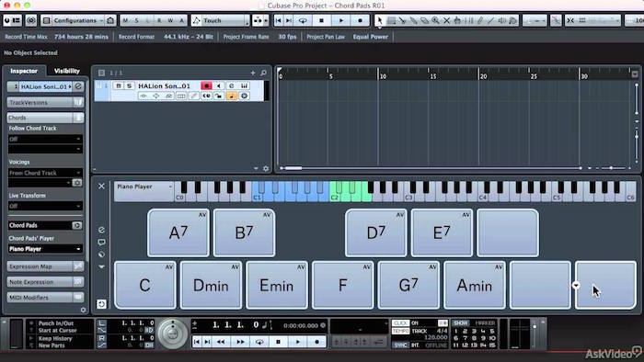This screenshot has height=362, width=644.
Task: Mute the HALion Sonic track
Action: click(x=119, y=85)
